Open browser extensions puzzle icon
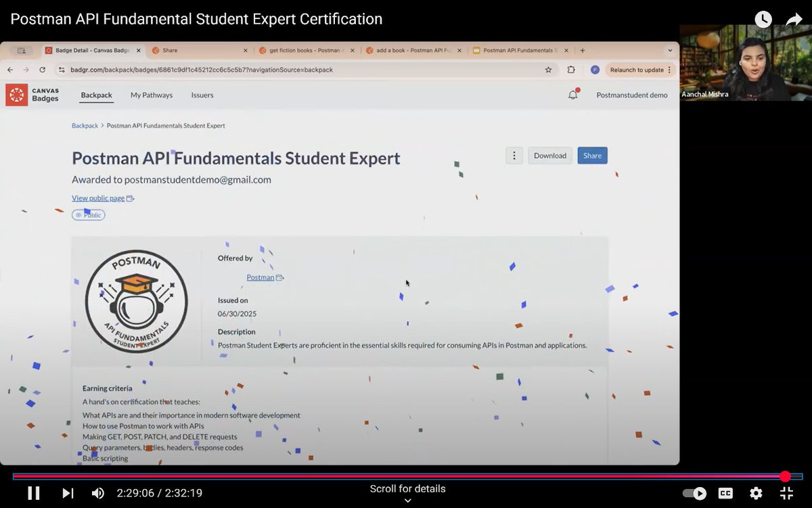 point(571,70)
